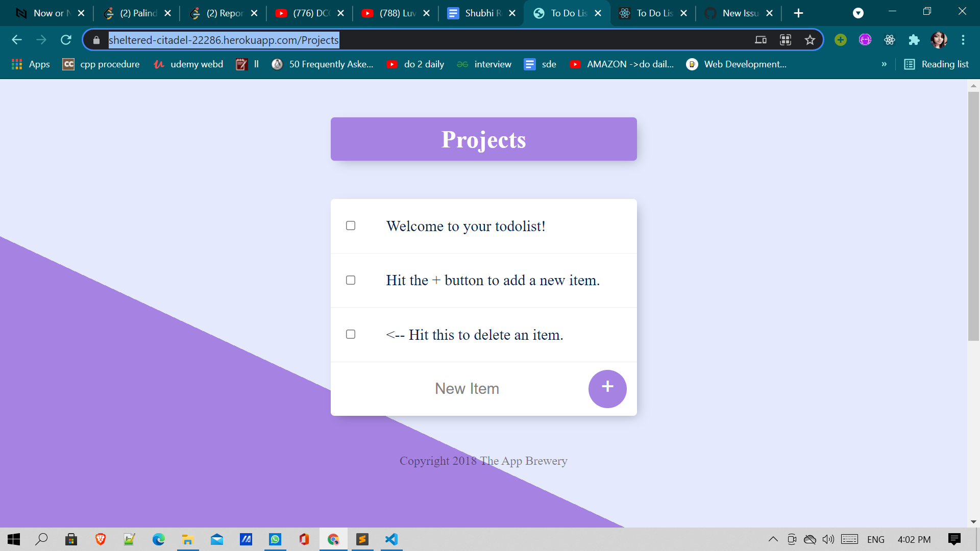The width and height of the screenshot is (980, 551).
Task: Open Sublime Text from taskbar
Action: (x=362, y=539)
